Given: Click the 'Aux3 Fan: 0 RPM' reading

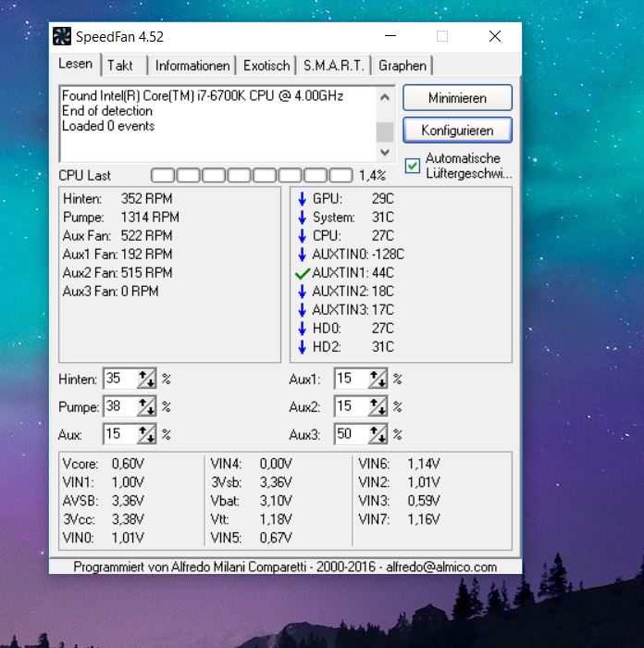Looking at the screenshot, I should 111,292.
